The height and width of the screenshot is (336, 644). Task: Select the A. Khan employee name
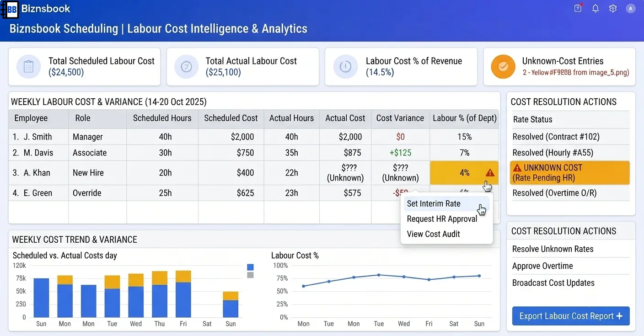click(x=38, y=173)
